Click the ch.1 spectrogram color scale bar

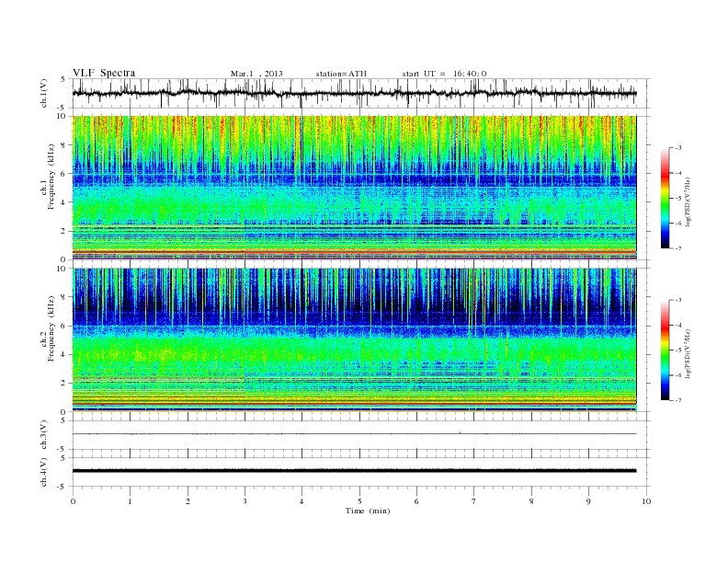click(665, 199)
